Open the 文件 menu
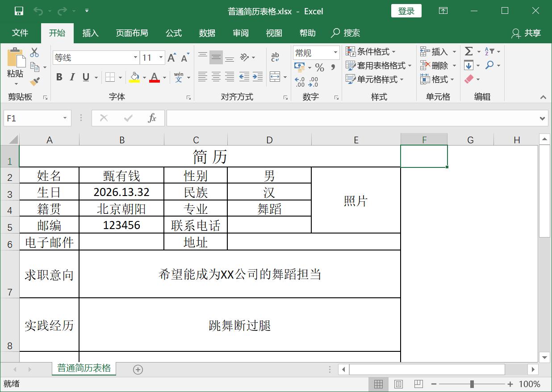The image size is (552, 392). (20, 33)
